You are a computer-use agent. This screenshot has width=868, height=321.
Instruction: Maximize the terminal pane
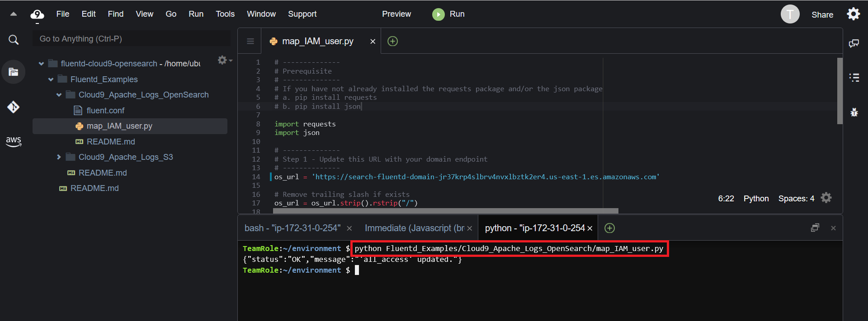pos(815,228)
